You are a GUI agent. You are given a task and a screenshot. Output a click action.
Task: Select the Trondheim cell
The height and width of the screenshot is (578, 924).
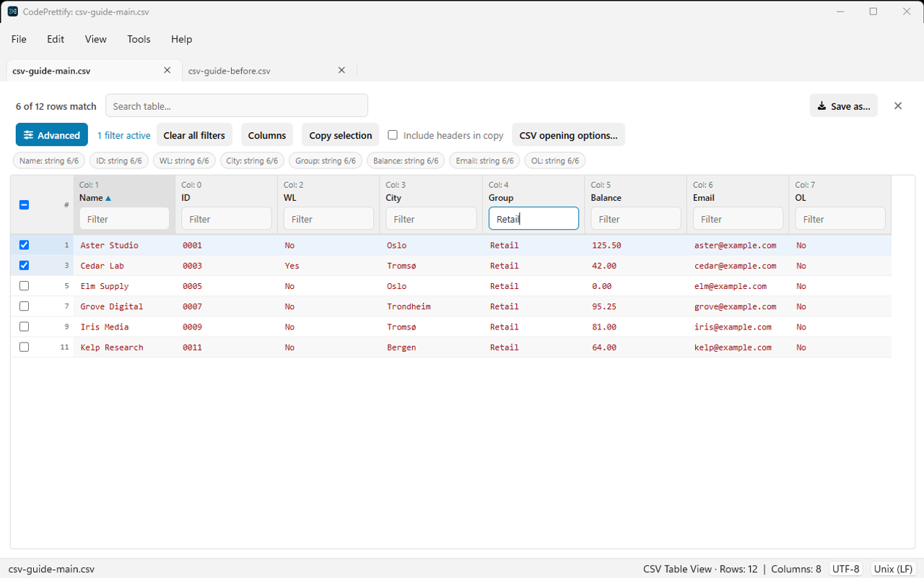(x=431, y=306)
